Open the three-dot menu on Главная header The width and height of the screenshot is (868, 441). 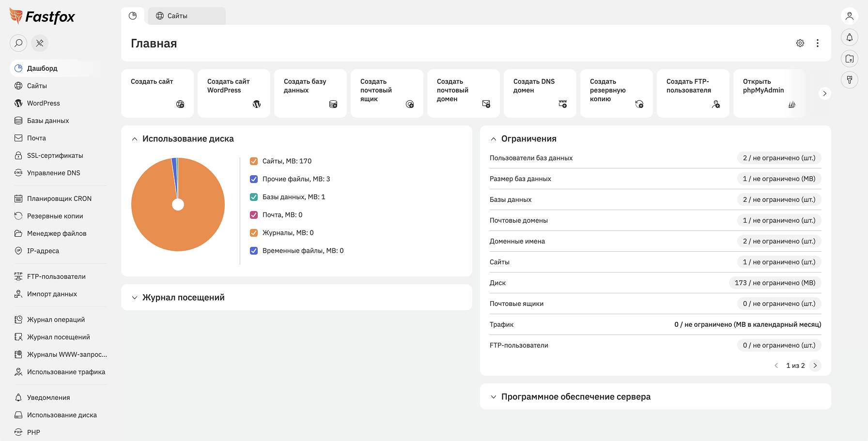(818, 43)
